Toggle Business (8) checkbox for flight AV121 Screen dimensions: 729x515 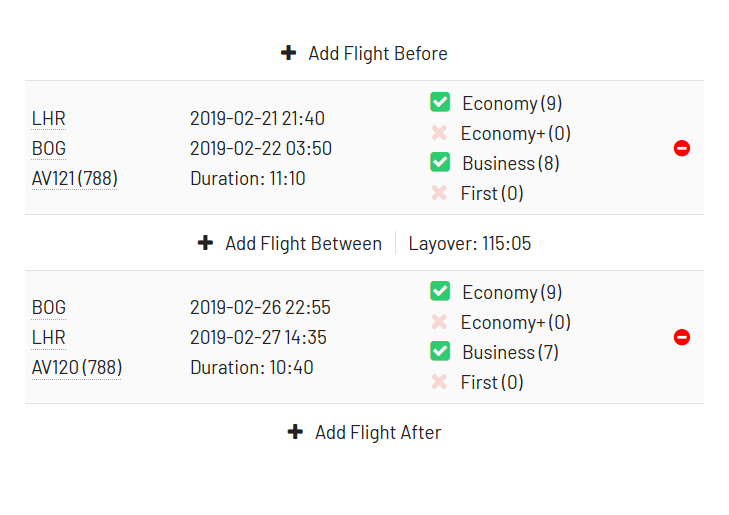click(x=440, y=162)
